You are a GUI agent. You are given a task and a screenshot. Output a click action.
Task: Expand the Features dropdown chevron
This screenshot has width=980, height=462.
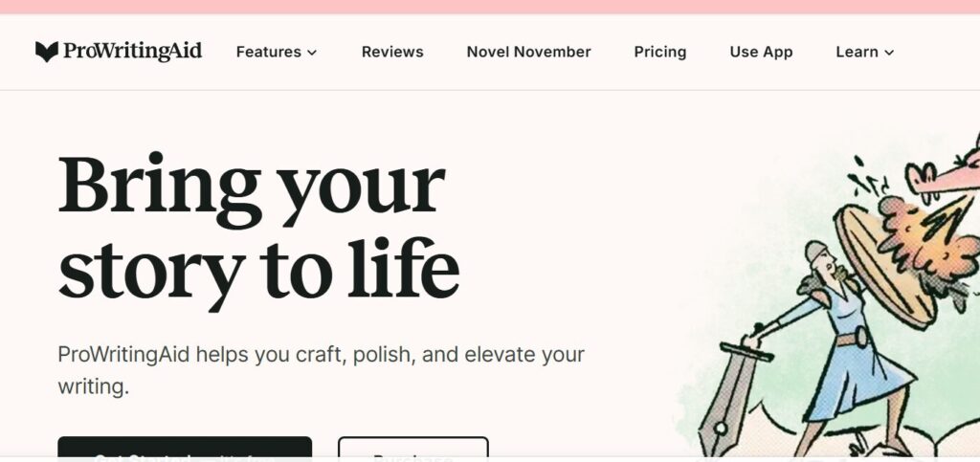tap(312, 53)
